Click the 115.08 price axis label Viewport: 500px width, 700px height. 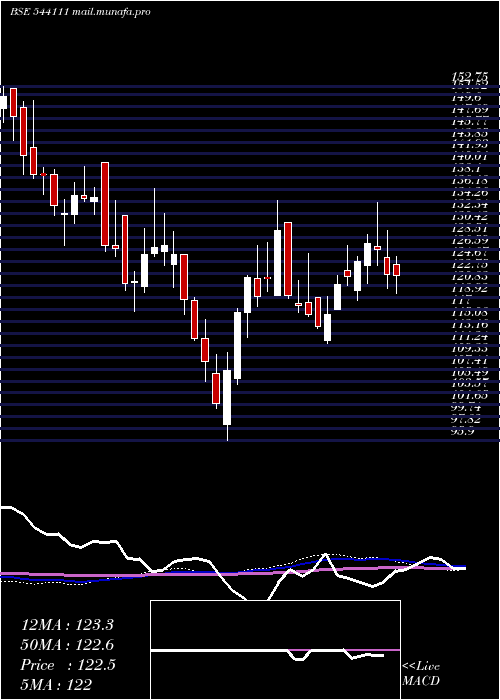[470, 313]
